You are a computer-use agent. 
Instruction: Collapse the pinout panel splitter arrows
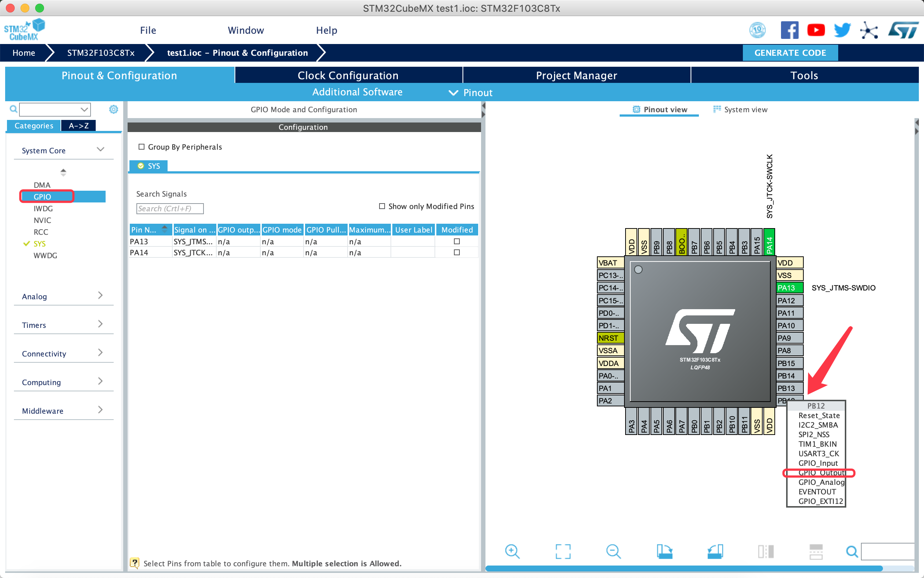[x=917, y=127]
